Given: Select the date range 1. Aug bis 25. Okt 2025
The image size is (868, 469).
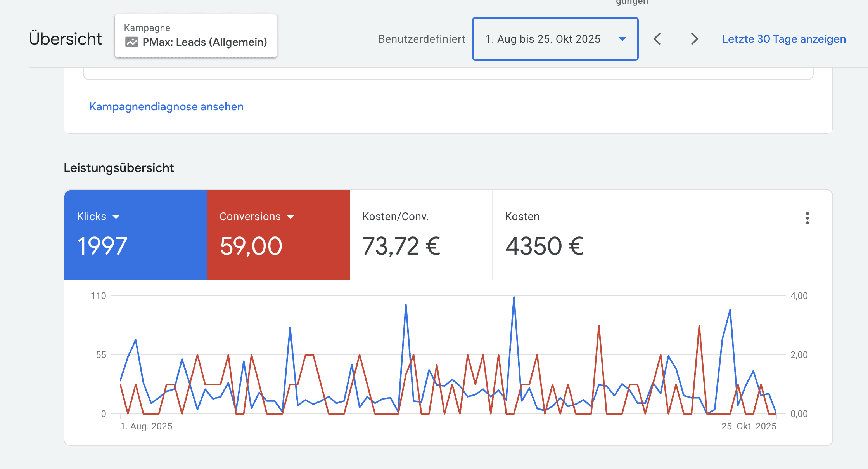Looking at the screenshot, I should [543, 39].
